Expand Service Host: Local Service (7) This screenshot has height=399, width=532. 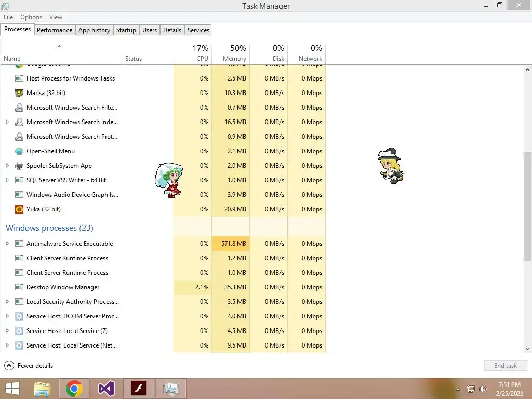(x=7, y=331)
